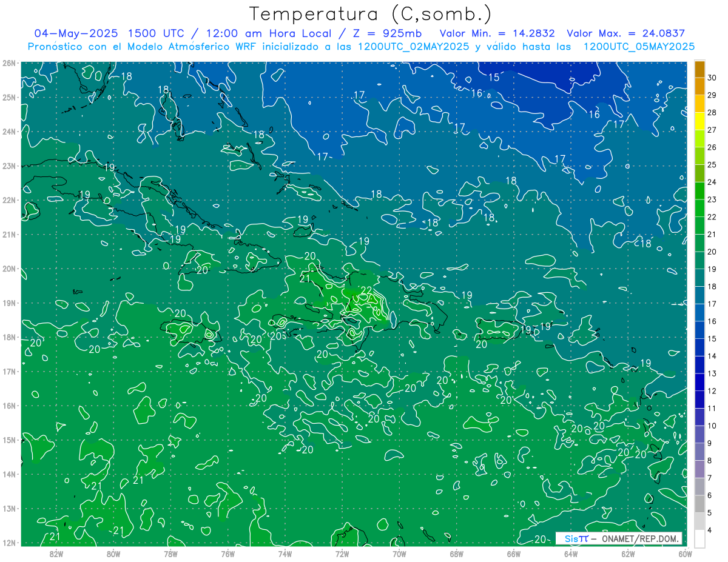Click the brown color-scale segment above 30

pos(699,69)
